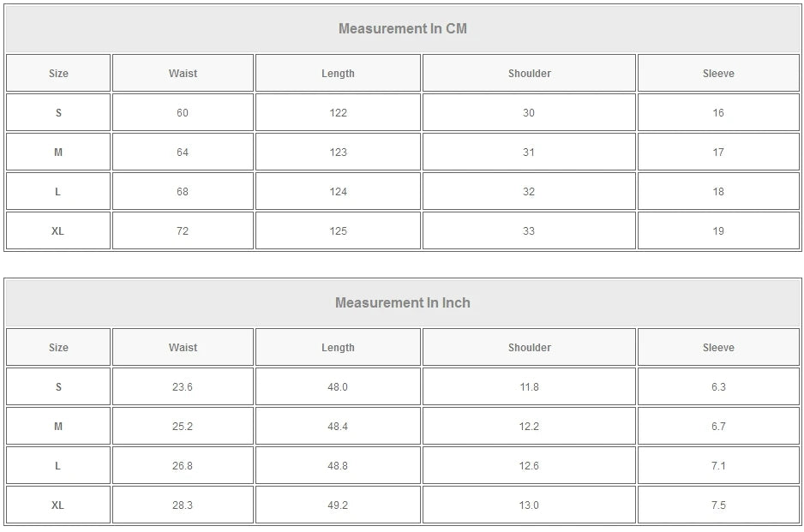The height and width of the screenshot is (532, 804).
Task: Click the Length header in the Inch table
Action: click(338, 348)
